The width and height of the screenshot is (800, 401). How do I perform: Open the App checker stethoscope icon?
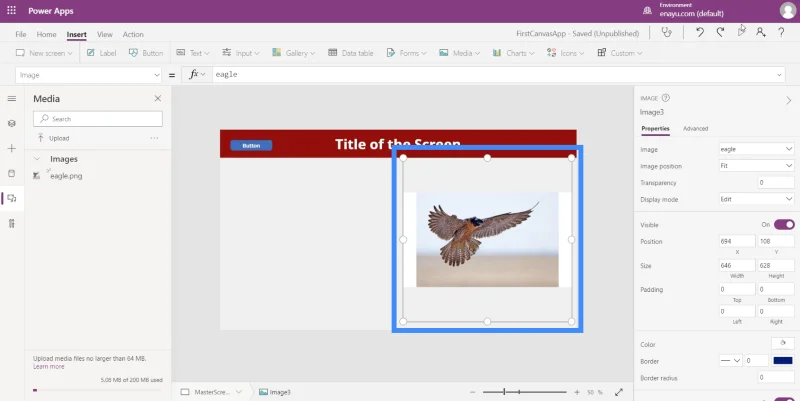(x=666, y=33)
